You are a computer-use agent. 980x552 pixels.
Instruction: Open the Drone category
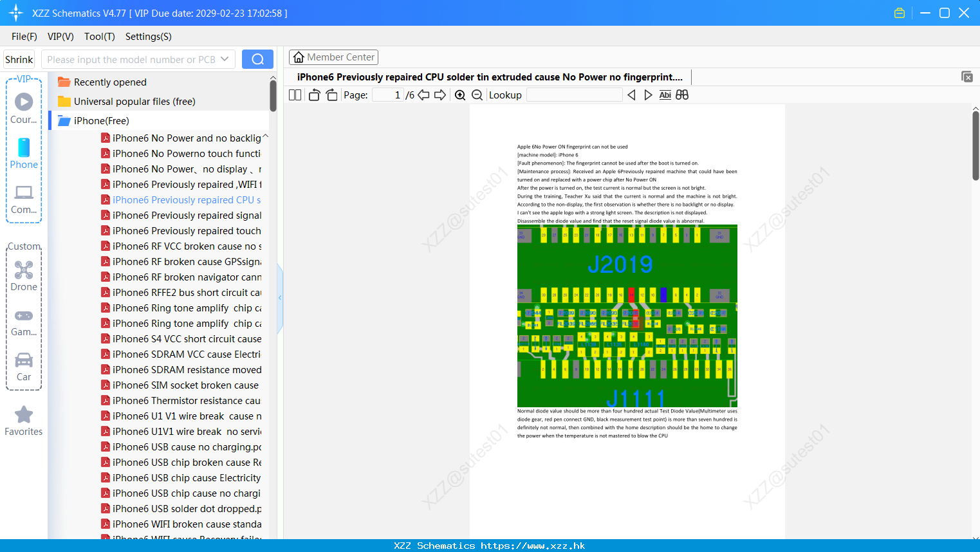24,276
